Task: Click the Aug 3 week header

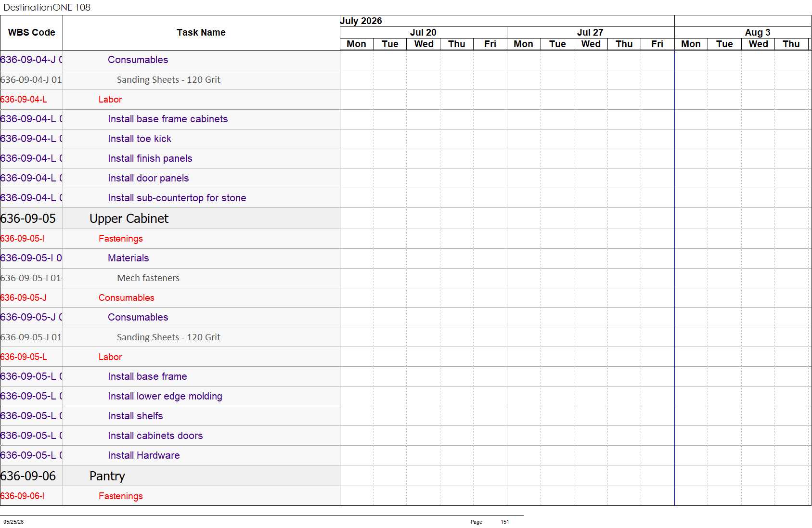Action: pos(758,32)
